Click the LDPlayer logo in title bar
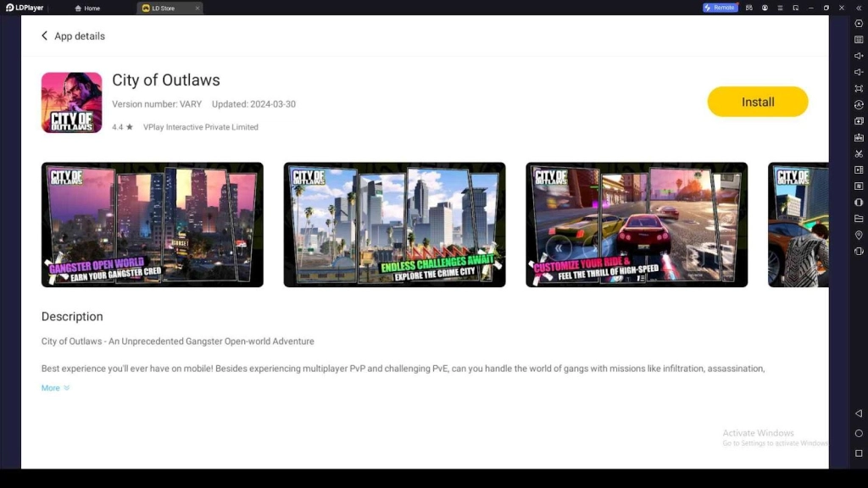This screenshot has height=488, width=868. [x=25, y=8]
